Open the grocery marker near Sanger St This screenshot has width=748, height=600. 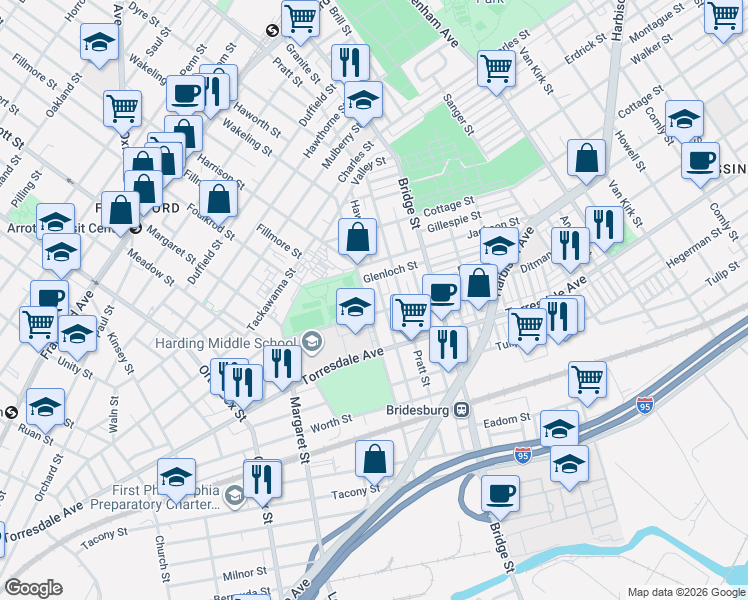(x=497, y=72)
